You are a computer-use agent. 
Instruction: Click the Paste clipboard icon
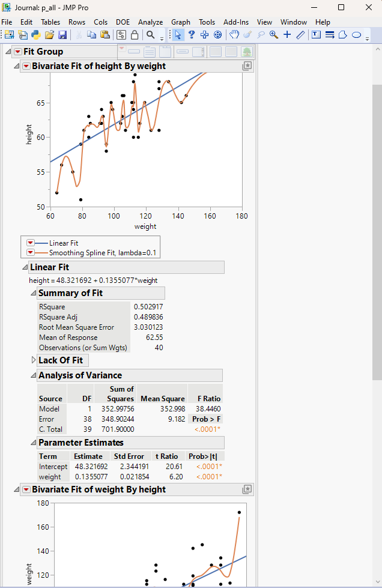coord(105,35)
